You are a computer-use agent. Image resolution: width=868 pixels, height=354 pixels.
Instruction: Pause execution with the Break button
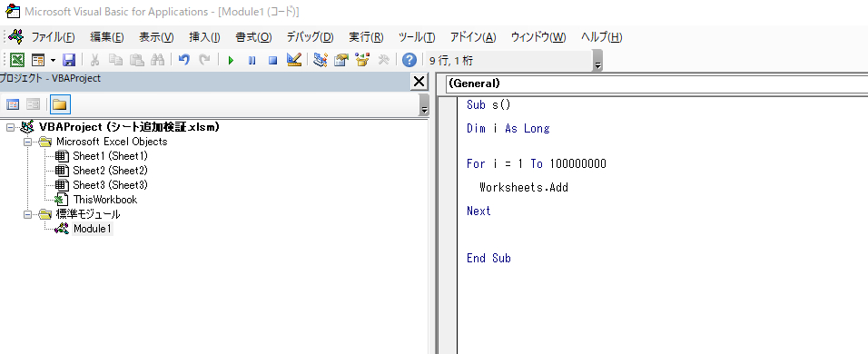[x=252, y=60]
